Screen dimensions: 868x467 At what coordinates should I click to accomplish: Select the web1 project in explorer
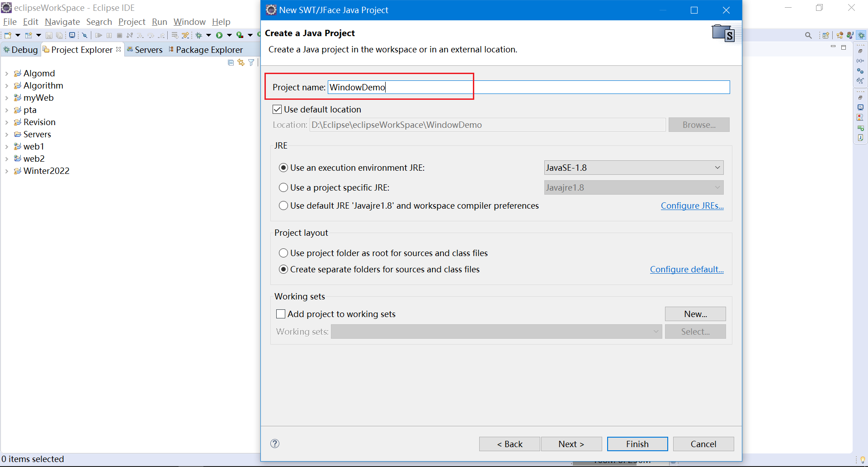tap(34, 146)
